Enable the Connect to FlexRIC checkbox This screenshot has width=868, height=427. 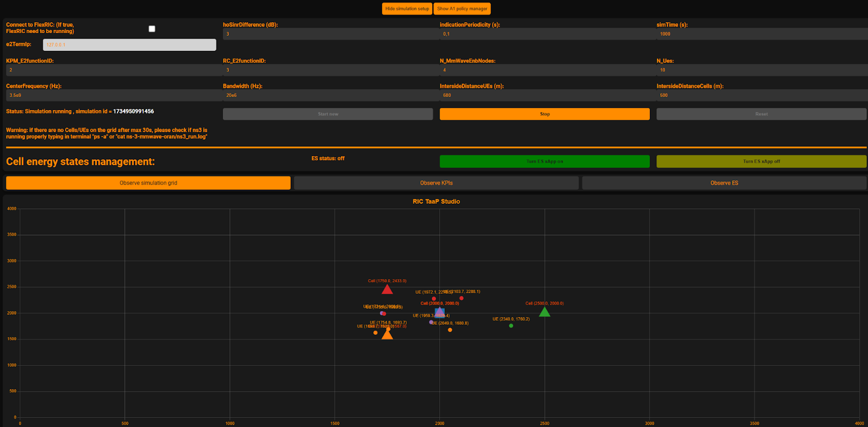[x=152, y=29]
